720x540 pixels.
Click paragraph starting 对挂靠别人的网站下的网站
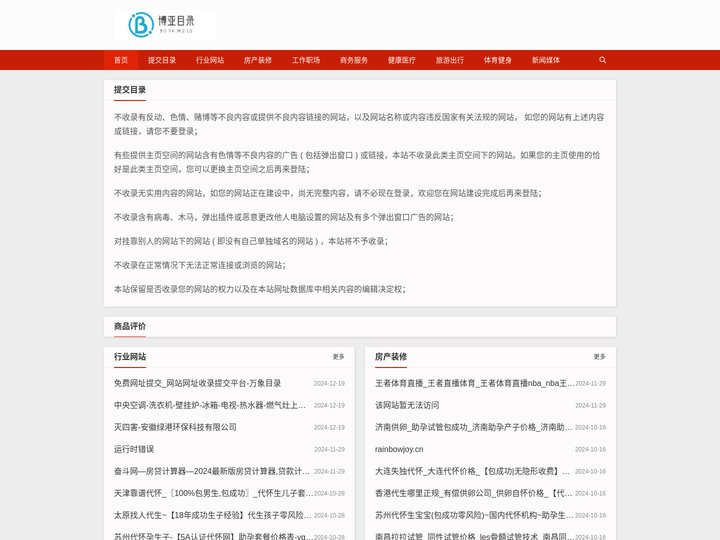(x=251, y=241)
